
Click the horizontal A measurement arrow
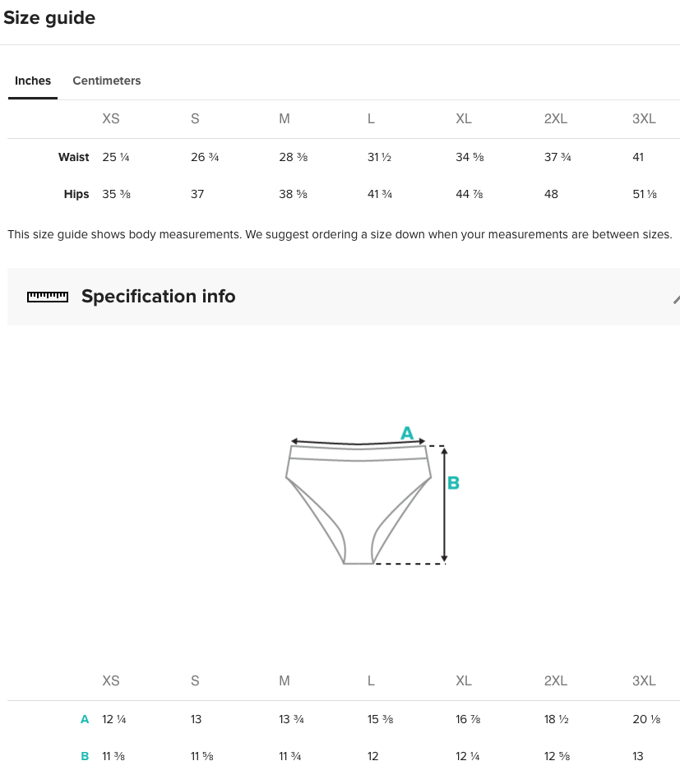[358, 442]
